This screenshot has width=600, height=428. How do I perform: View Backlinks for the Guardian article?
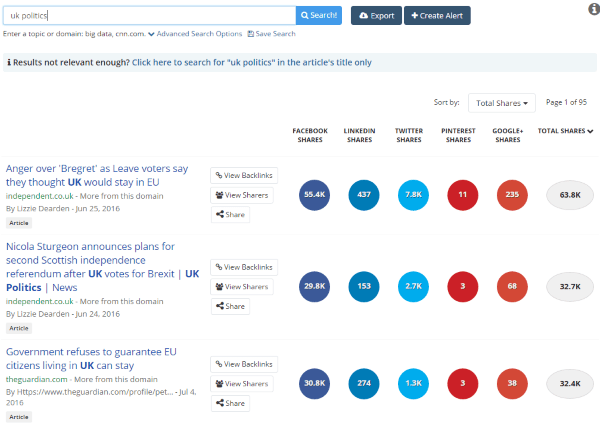pos(242,365)
